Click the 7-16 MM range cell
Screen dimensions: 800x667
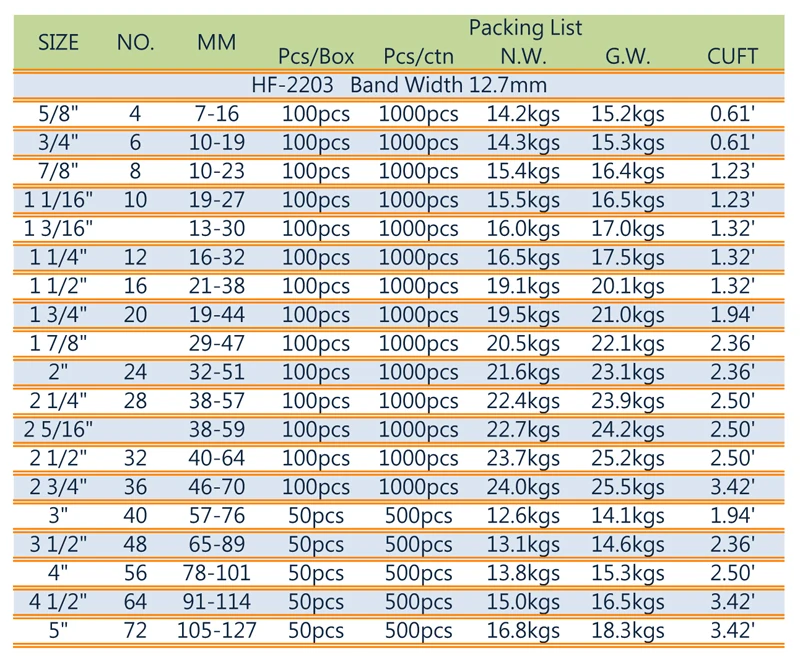(x=217, y=114)
